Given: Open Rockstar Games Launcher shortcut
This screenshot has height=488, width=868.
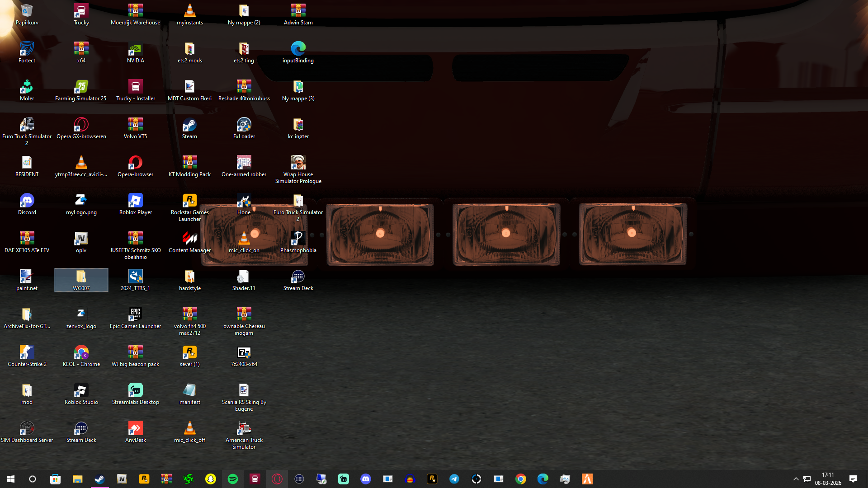Looking at the screenshot, I should [x=189, y=201].
